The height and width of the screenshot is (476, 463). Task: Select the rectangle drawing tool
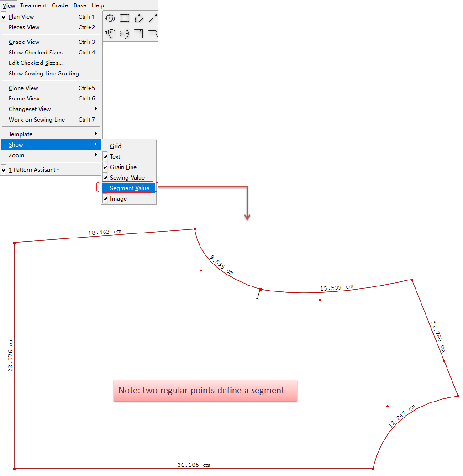click(124, 18)
